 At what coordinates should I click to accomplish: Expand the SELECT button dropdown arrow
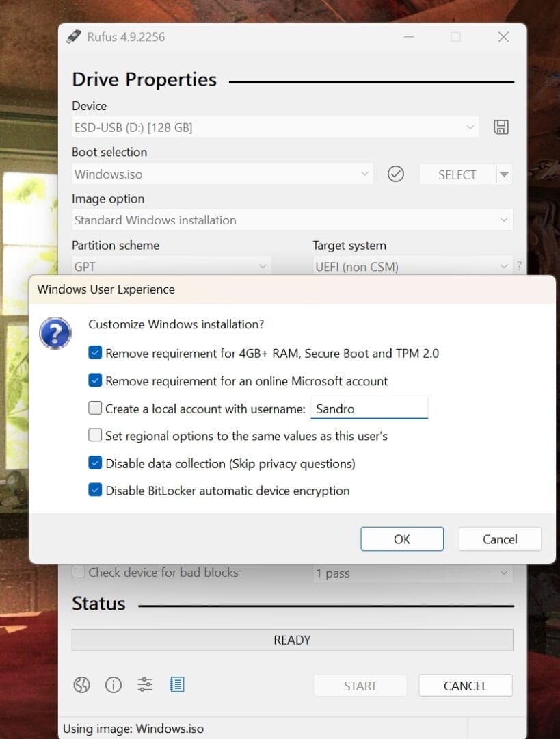(x=503, y=174)
